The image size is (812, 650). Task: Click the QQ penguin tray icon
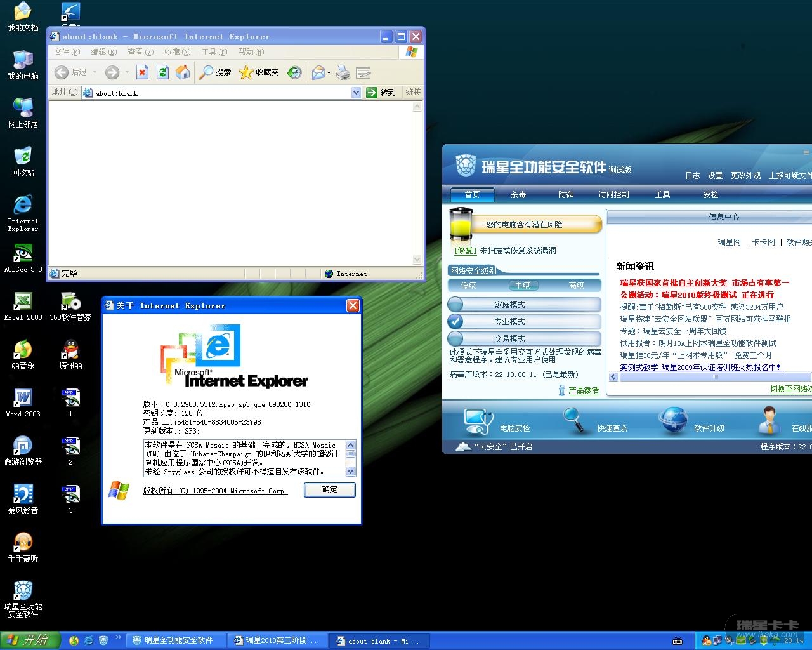(705, 640)
